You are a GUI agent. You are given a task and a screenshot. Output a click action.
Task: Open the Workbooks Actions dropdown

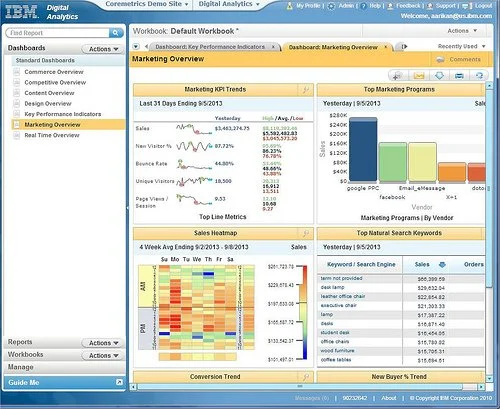103,356
